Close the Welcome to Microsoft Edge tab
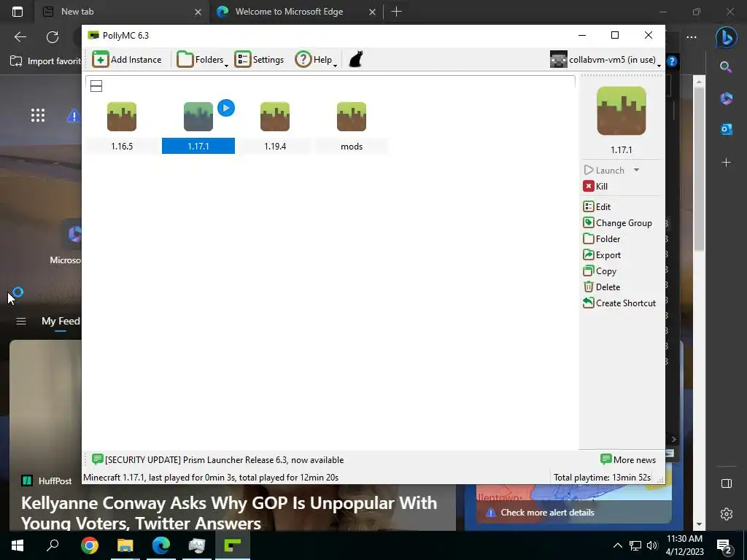The height and width of the screenshot is (560, 747). (x=373, y=12)
